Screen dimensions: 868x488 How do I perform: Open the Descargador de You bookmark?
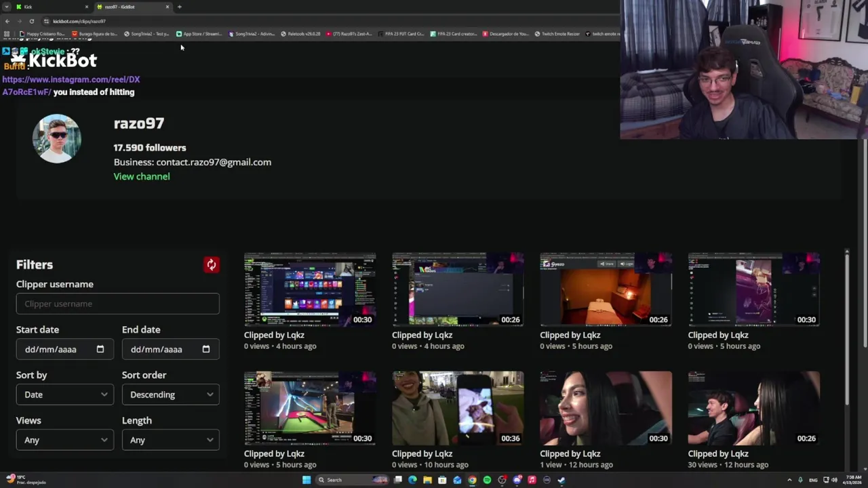pyautogui.click(x=505, y=34)
